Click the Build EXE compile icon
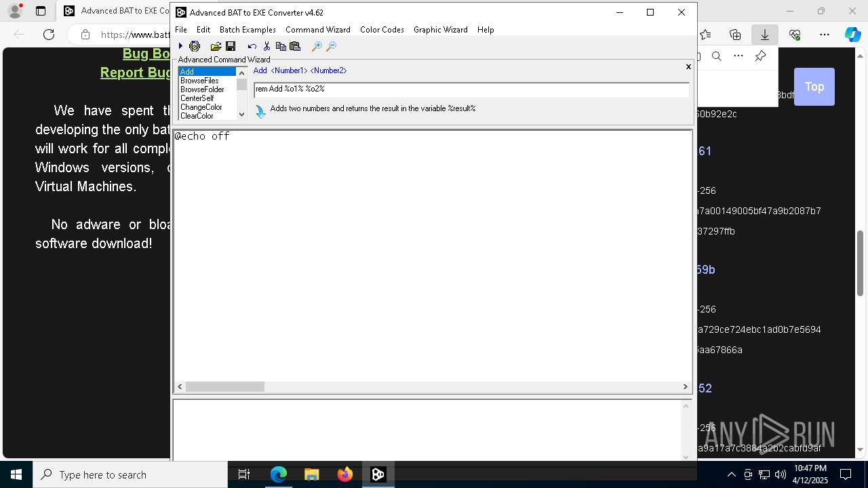 coord(195,46)
